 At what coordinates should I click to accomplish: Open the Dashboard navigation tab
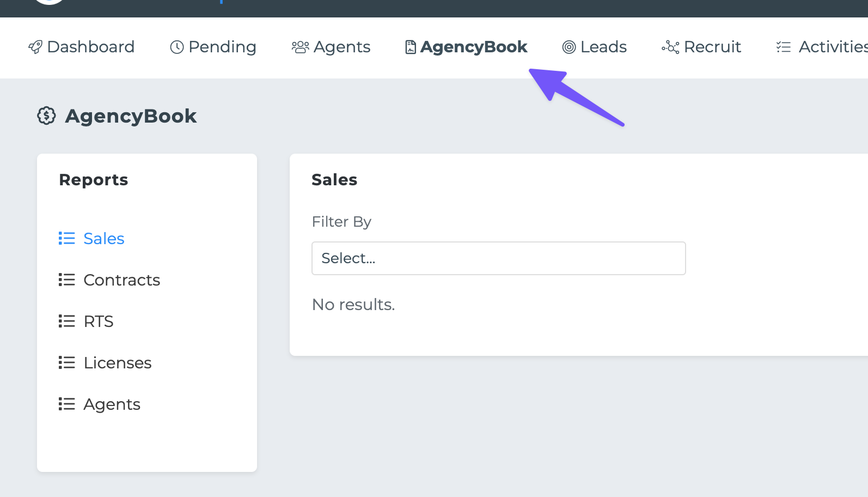click(90, 47)
